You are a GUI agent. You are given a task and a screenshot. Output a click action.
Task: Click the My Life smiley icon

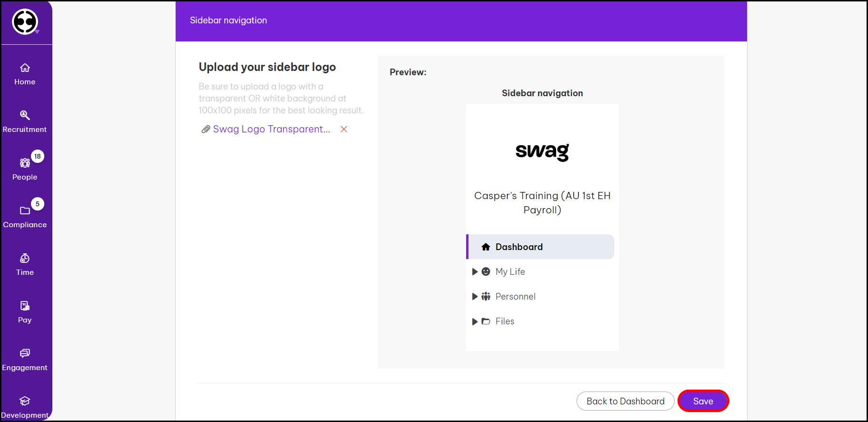point(486,271)
